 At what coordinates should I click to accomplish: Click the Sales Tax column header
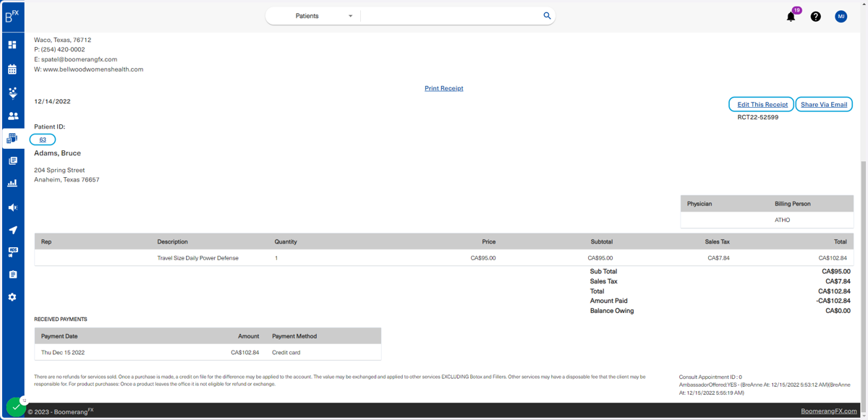(x=717, y=241)
